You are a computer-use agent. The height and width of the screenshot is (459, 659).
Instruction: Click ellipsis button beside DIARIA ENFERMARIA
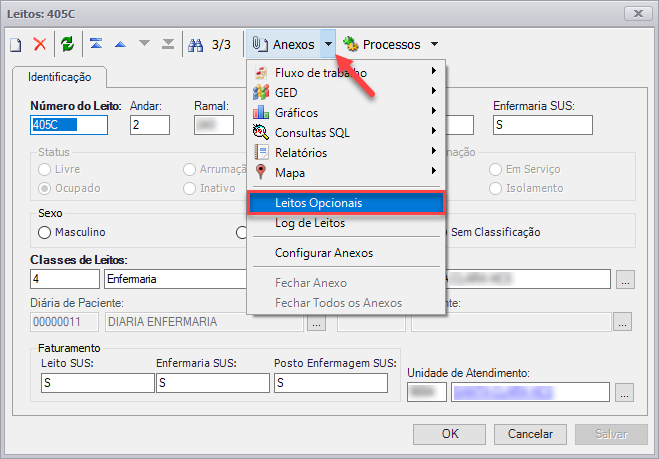(316, 322)
